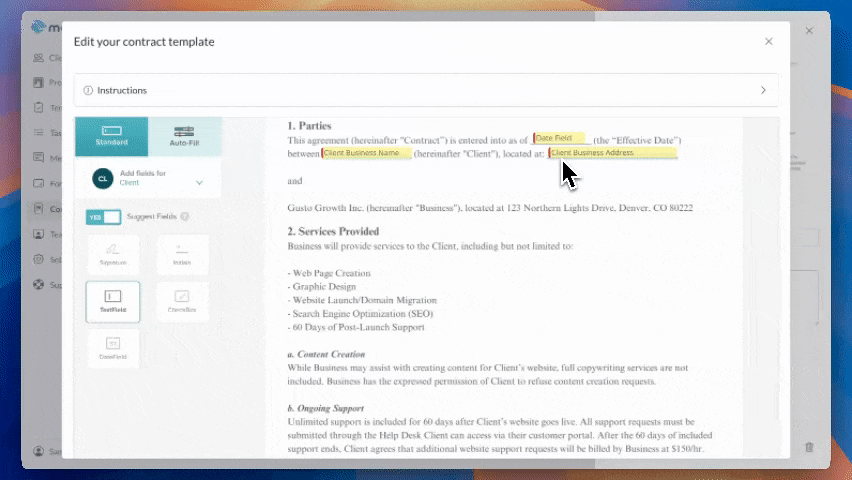Open Team icon in background sidebar
This screenshot has height=480, width=852.
[x=38, y=234]
